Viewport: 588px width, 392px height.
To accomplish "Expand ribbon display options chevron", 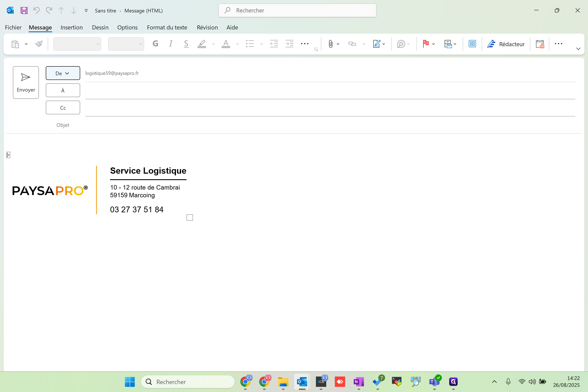I will pos(578,49).
